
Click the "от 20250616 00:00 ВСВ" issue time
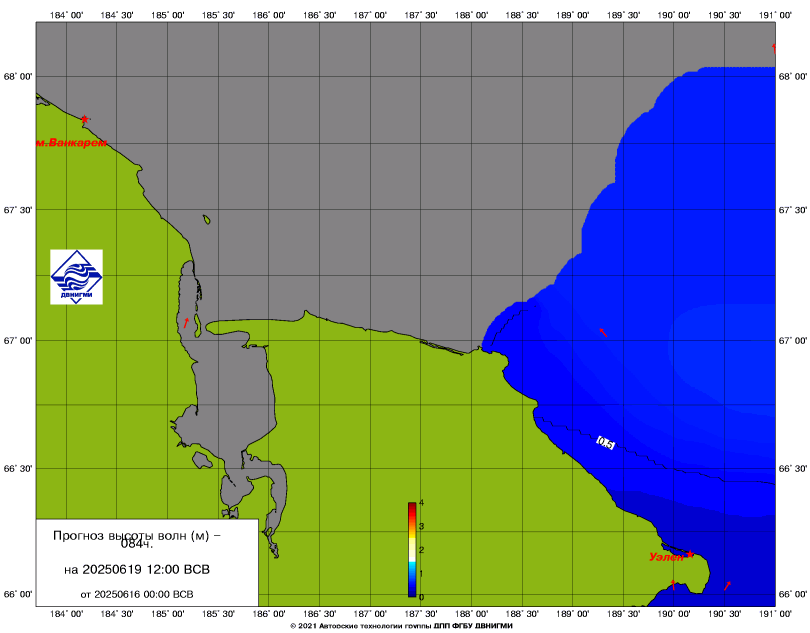137,594
